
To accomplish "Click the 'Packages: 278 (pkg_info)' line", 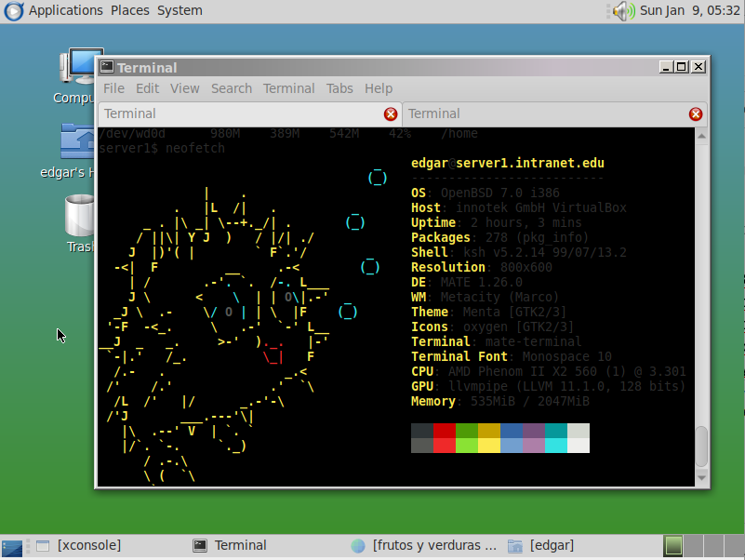I will pos(499,237).
